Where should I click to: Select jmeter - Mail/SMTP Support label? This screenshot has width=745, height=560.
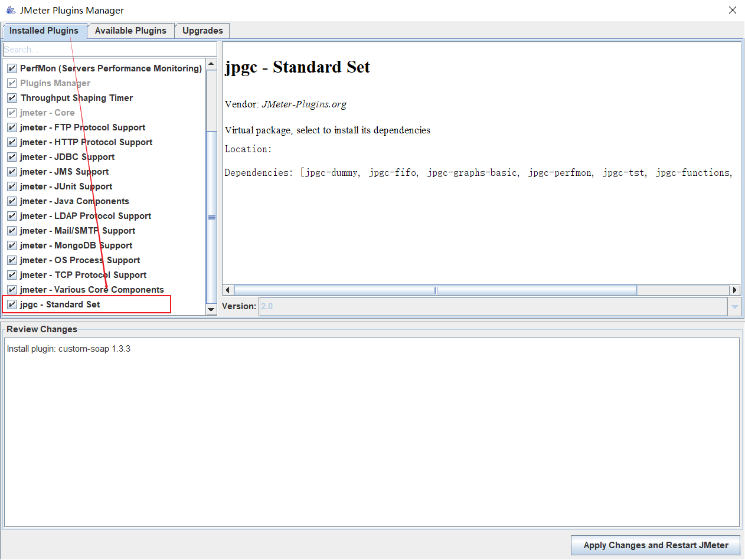point(78,231)
